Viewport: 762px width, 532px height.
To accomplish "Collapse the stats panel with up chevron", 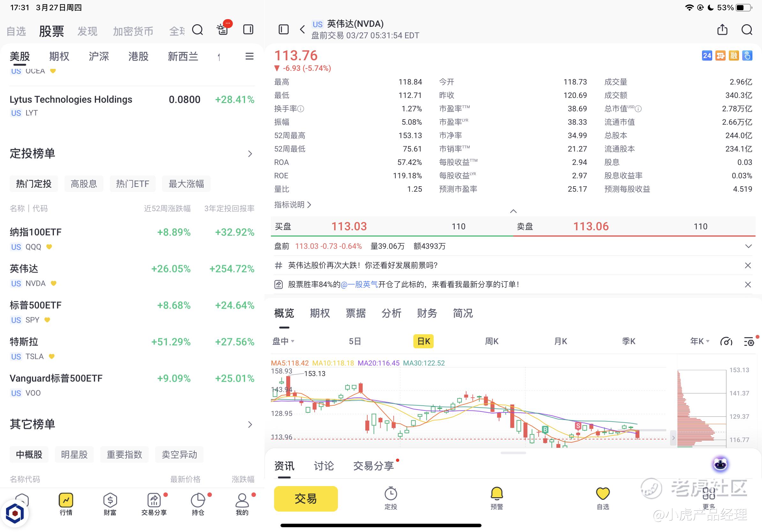I will (x=513, y=211).
